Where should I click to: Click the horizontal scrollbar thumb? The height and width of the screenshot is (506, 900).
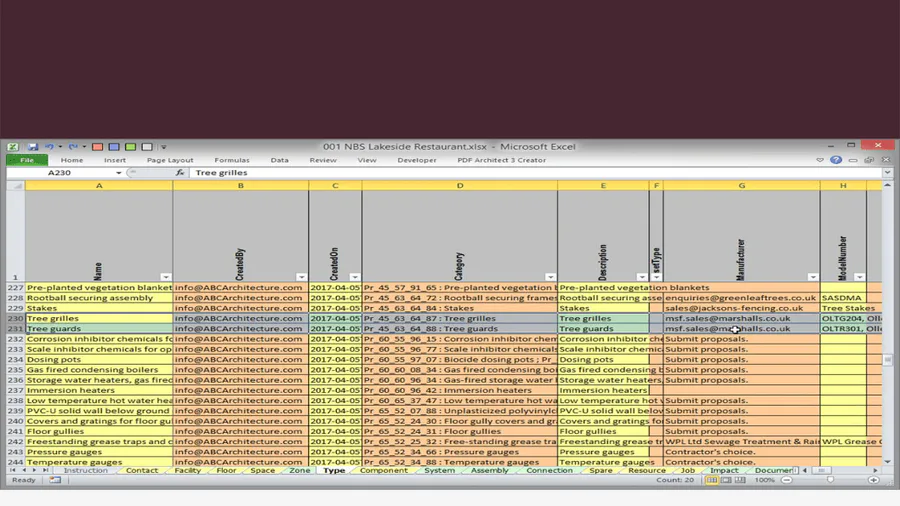[x=821, y=470]
